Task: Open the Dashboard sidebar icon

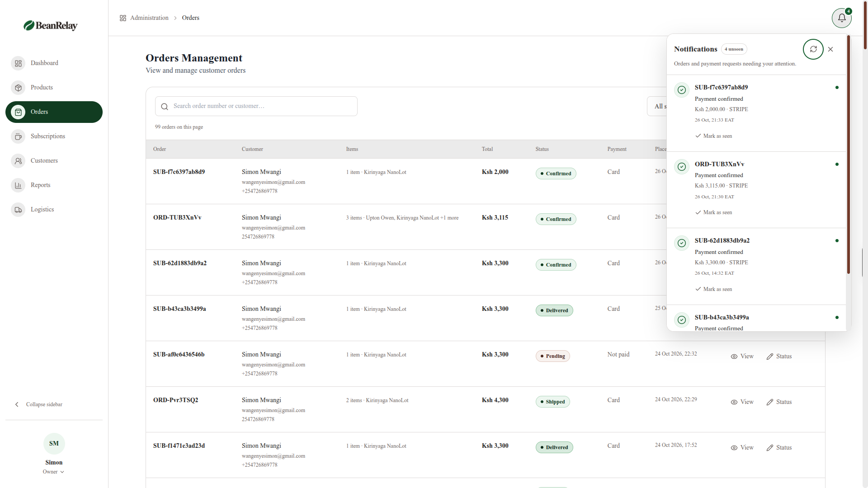Action: pos(18,63)
